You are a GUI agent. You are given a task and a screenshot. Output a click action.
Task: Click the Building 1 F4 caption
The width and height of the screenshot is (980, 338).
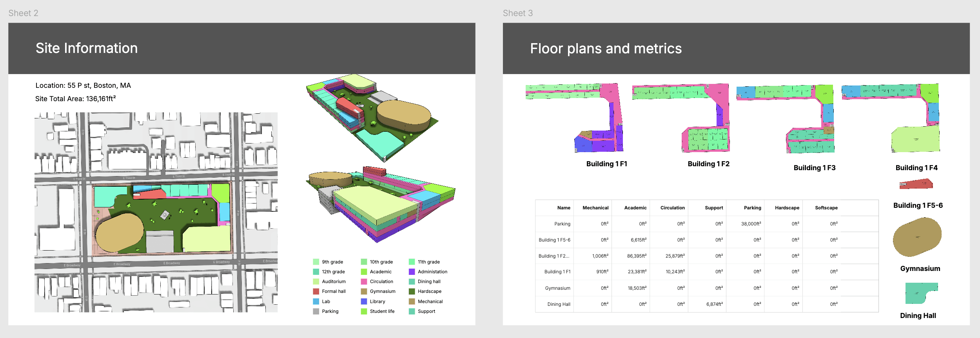pos(916,168)
